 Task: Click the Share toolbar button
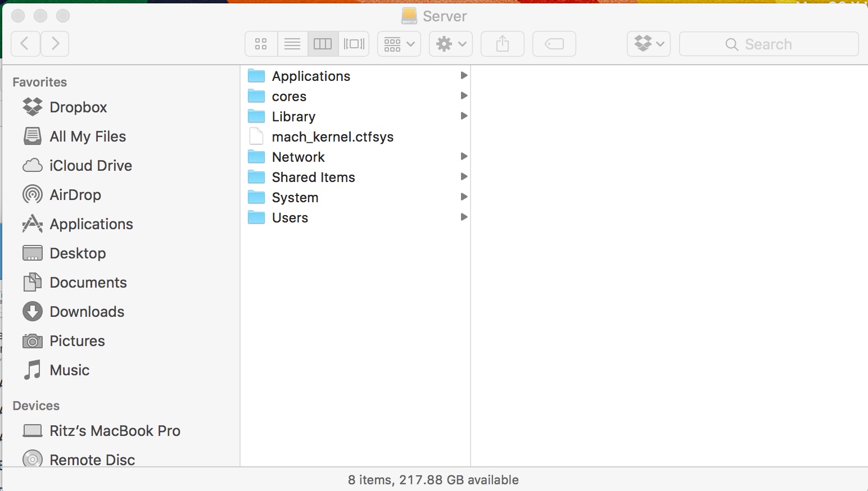point(503,44)
